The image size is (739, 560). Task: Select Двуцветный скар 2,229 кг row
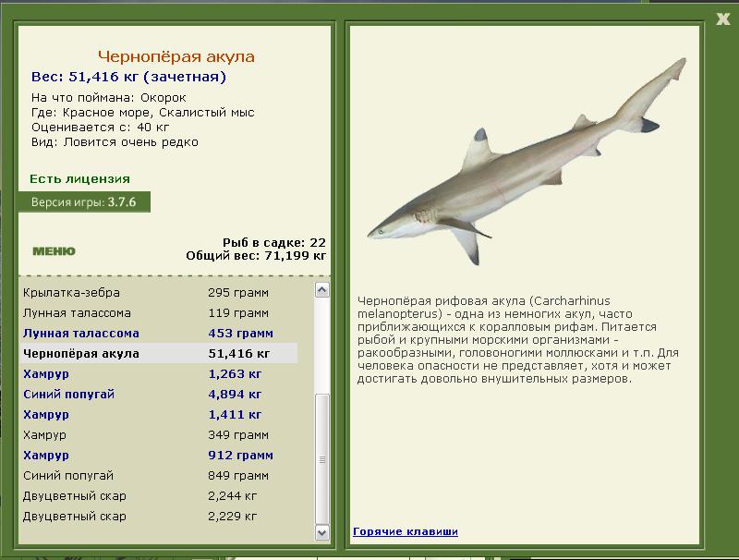click(x=158, y=516)
